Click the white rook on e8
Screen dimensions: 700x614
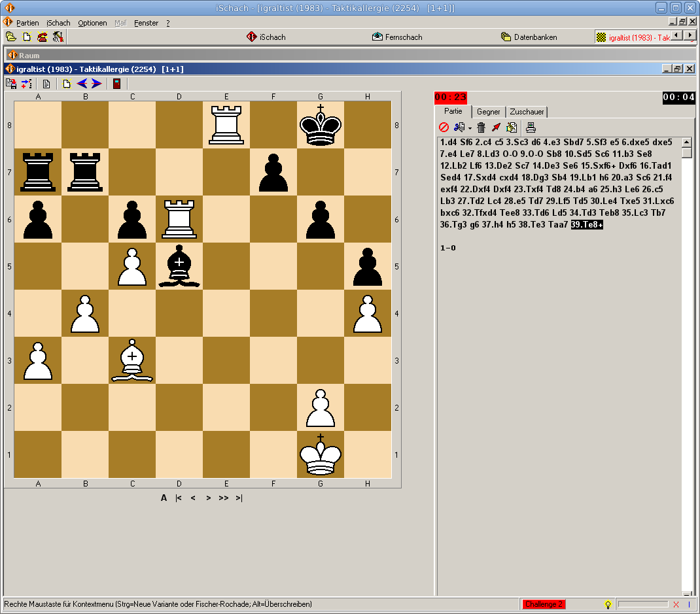[226, 125]
